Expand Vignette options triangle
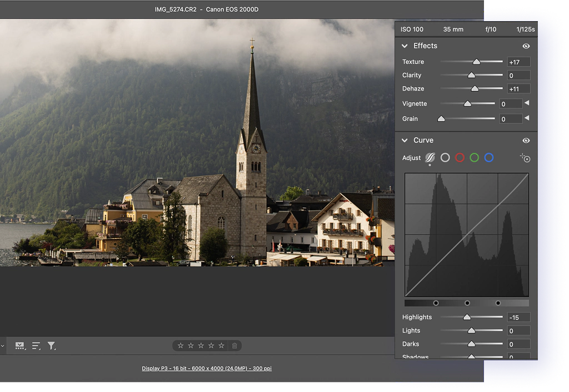The width and height of the screenshot is (569, 392). click(x=527, y=103)
